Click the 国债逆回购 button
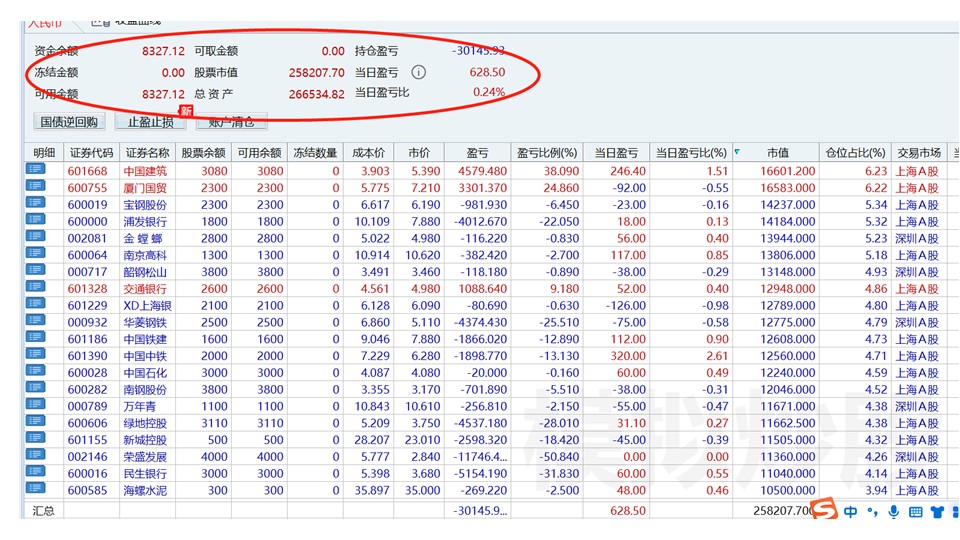 click(x=69, y=122)
